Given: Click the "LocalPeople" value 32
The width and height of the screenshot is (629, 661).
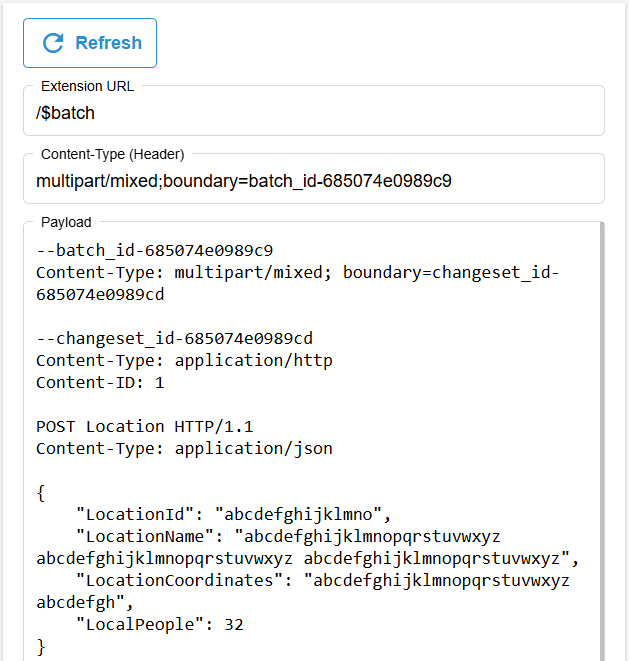Looking at the screenshot, I should click(x=234, y=625).
